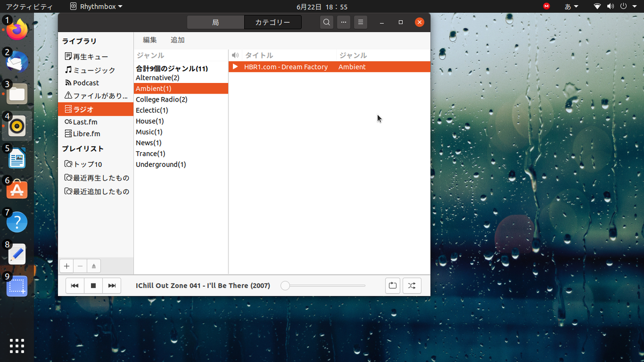This screenshot has width=644, height=362.
Task: Open the input method あ dropdown
Action: [x=572, y=7]
